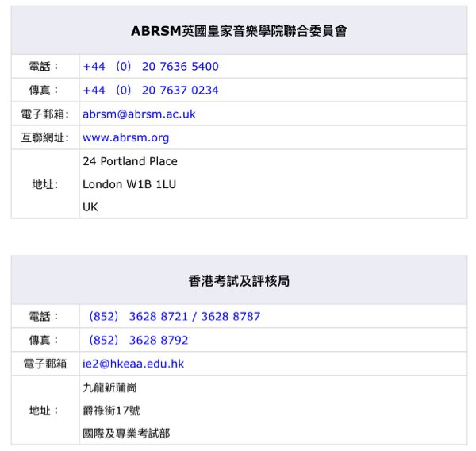Viewport: 476px width, 451px height.
Task: Click the 國際及專業考試部 address line
Action: pyautogui.click(x=126, y=434)
